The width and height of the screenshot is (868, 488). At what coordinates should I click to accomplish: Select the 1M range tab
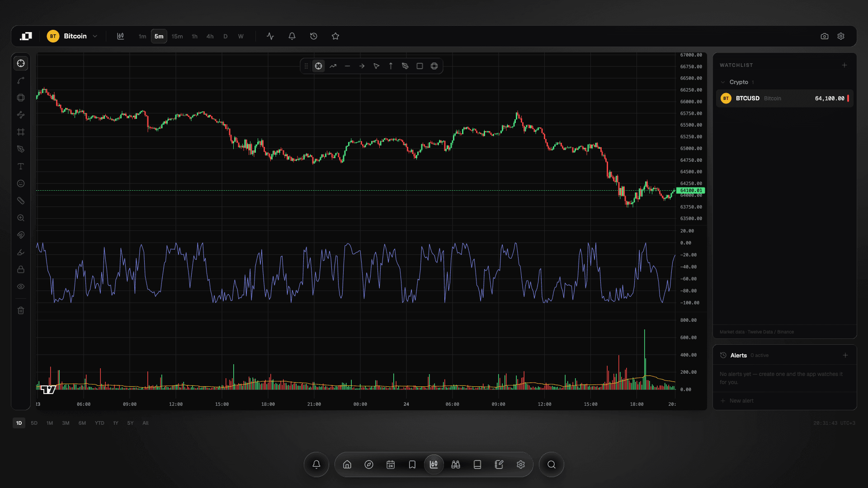tap(50, 423)
